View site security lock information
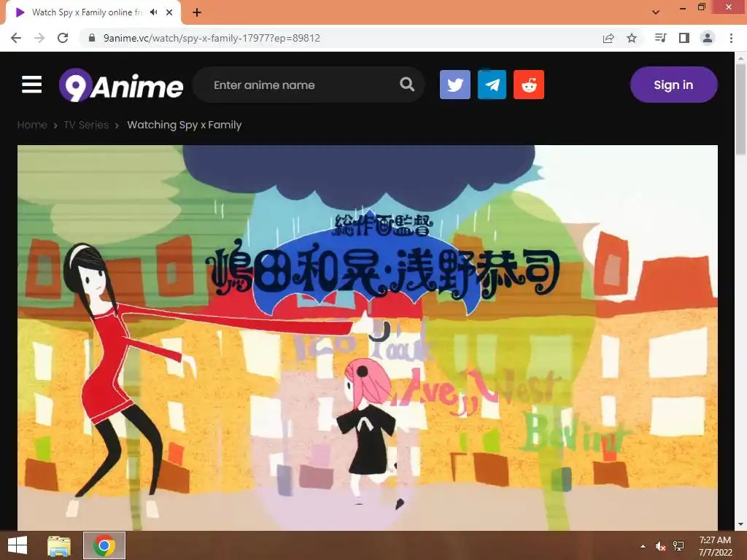The image size is (747, 560). pyautogui.click(x=92, y=38)
